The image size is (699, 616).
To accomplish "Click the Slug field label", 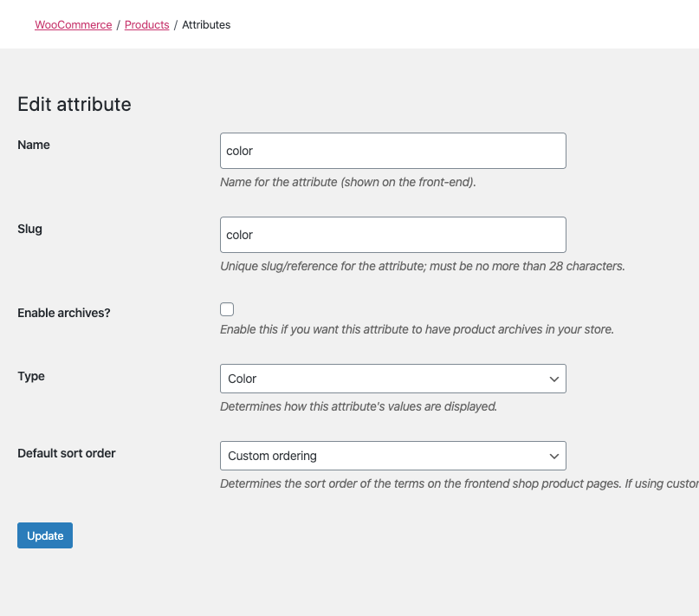I will tap(29, 229).
